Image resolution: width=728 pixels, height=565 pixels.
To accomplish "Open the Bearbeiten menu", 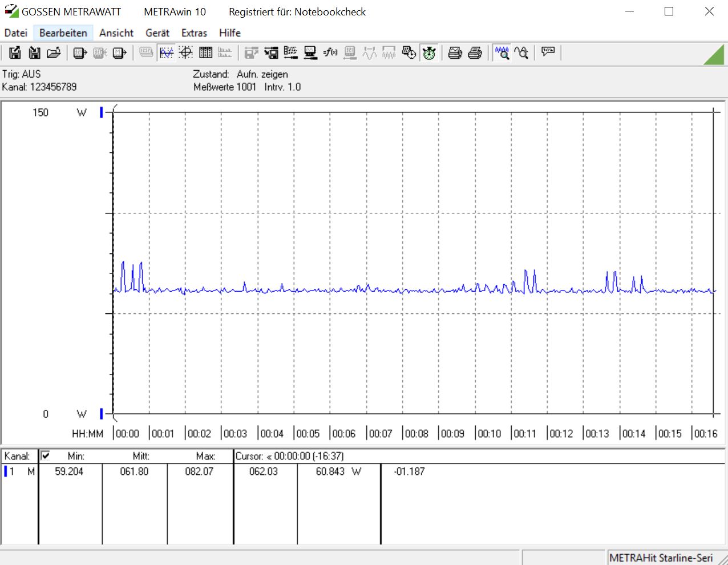I will click(x=63, y=33).
